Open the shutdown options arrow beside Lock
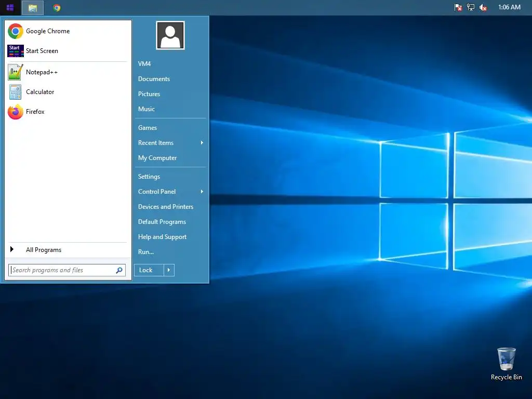This screenshot has width=532, height=399. pos(169,270)
